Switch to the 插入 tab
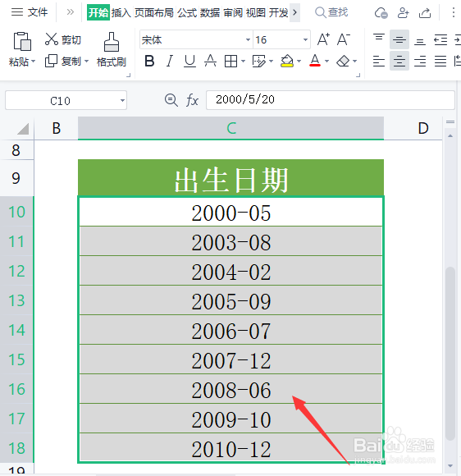461x476 pixels. click(x=121, y=12)
